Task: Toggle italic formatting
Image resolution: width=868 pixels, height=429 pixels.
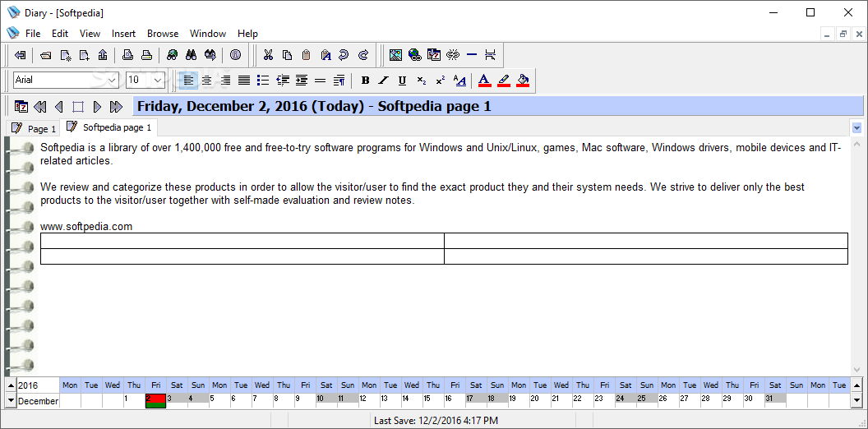Action: (x=384, y=81)
